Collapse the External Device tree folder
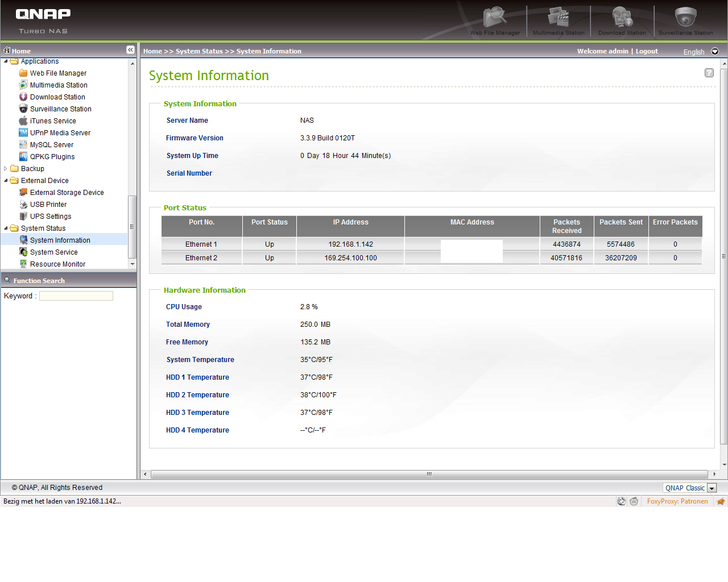Viewport: 728px width, 582px height. (x=6, y=181)
